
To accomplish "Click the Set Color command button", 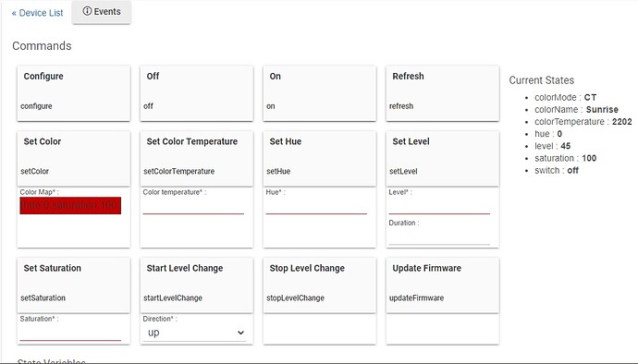I will tap(74, 159).
